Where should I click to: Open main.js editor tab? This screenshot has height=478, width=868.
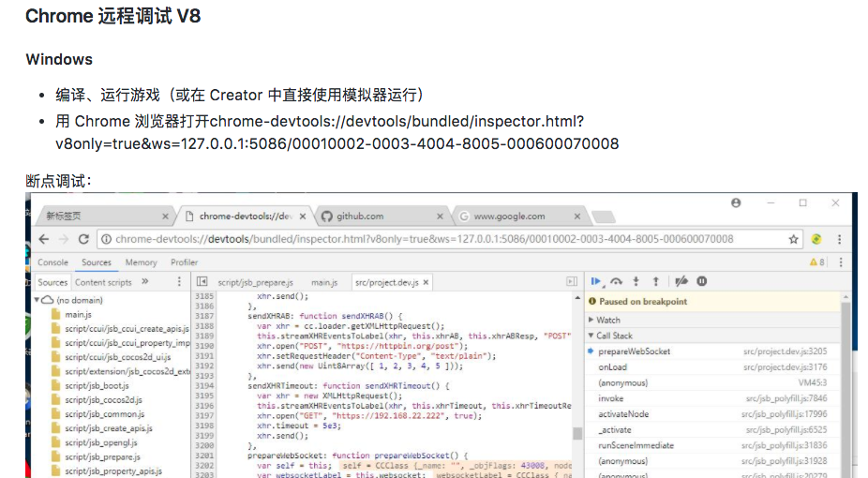click(x=324, y=282)
